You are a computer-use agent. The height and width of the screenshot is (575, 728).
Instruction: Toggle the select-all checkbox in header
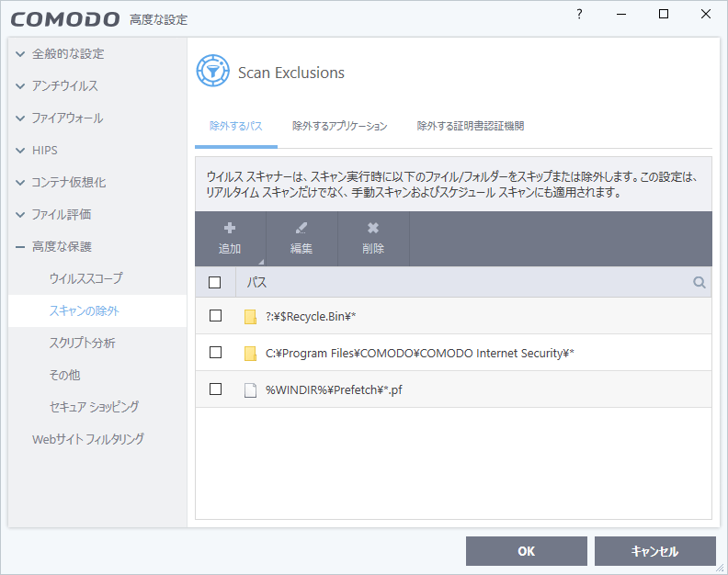(x=215, y=283)
